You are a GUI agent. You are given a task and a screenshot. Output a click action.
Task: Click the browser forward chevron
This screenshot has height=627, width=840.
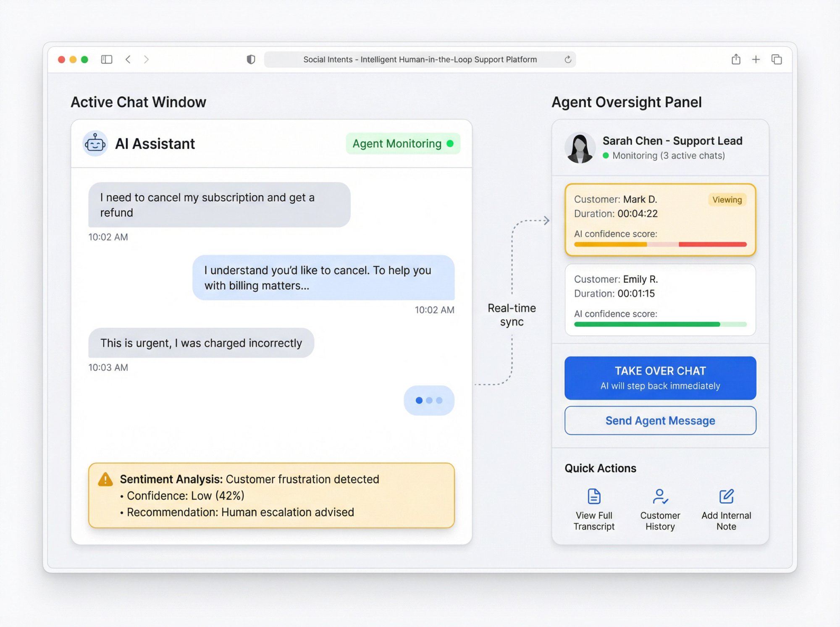[x=146, y=59]
